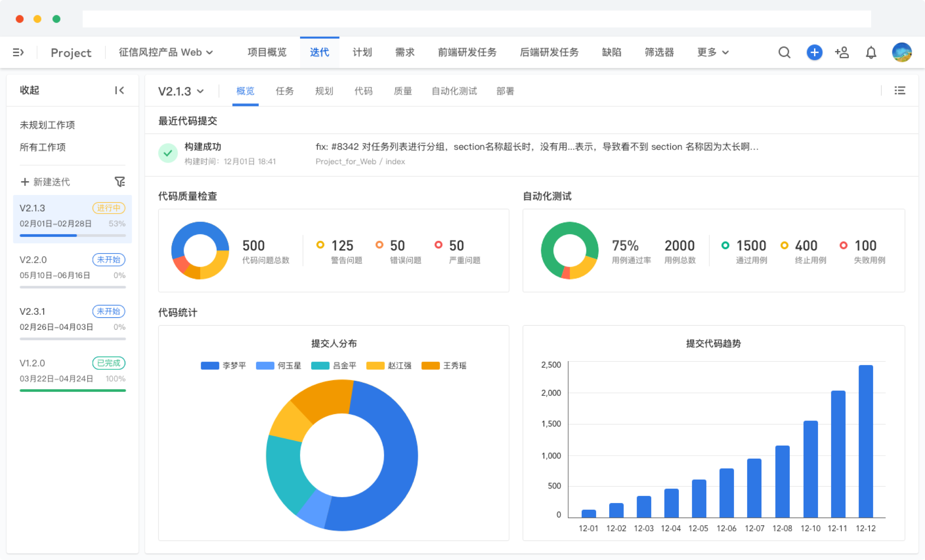Open the V2.1.3 version dropdown
Screen dimensions: 925x560
point(181,91)
